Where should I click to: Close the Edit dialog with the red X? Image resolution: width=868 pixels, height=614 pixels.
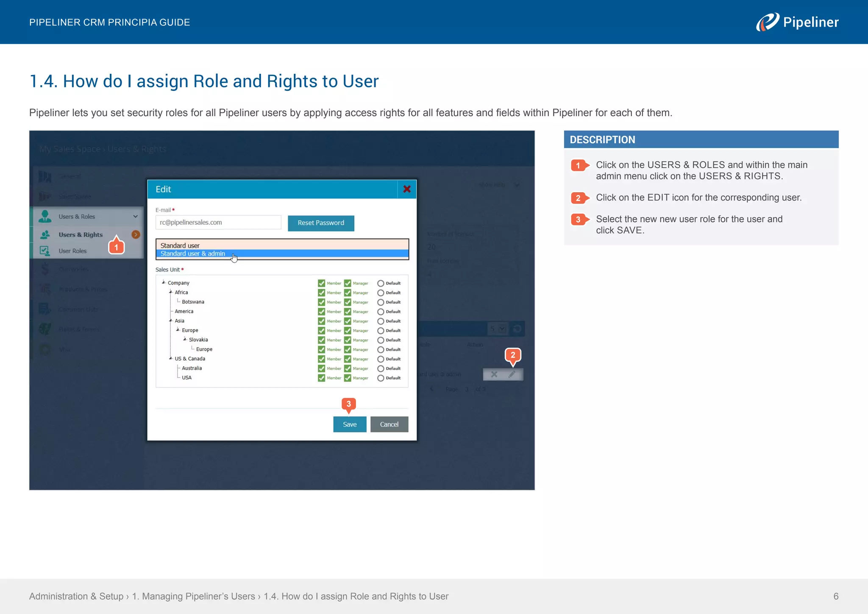click(407, 189)
